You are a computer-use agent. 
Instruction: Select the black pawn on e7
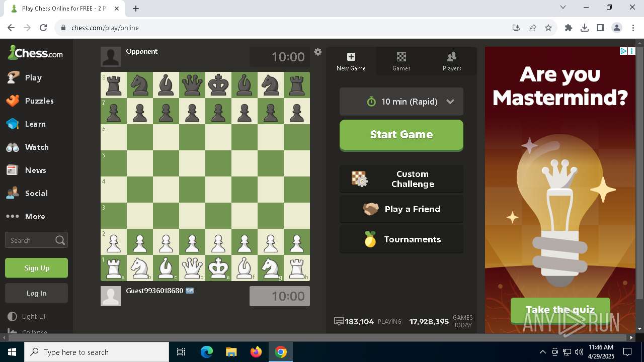[x=218, y=111]
